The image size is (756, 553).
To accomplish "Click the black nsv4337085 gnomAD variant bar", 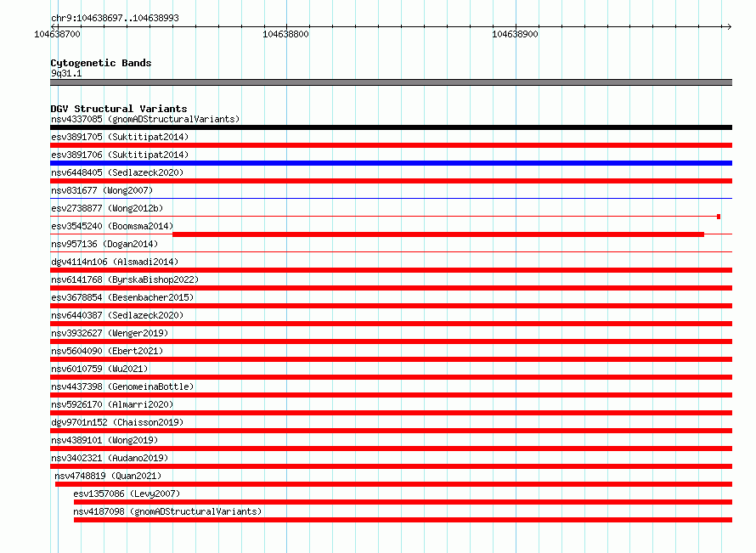I will pos(391,127).
